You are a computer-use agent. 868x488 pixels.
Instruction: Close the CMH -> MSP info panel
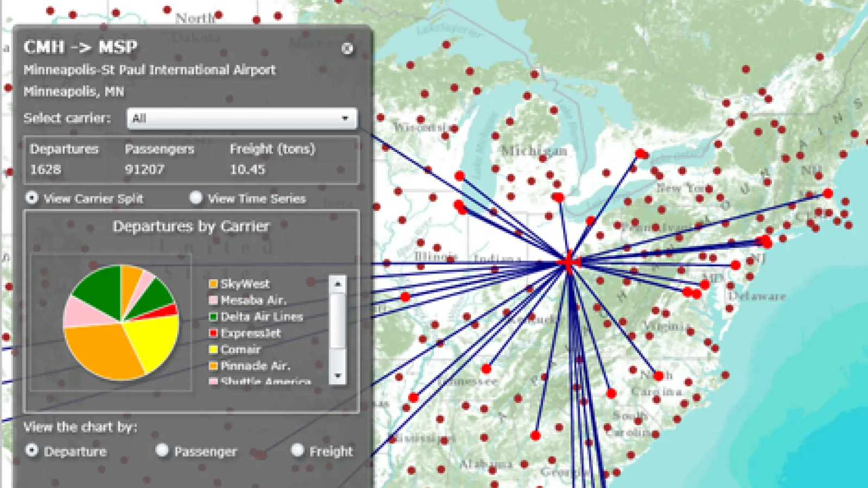tap(347, 49)
